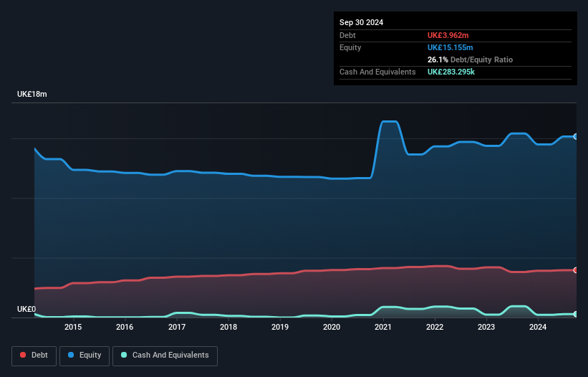Click the blue dot in Equity legend
This screenshot has width=588, height=377.
tap(71, 355)
